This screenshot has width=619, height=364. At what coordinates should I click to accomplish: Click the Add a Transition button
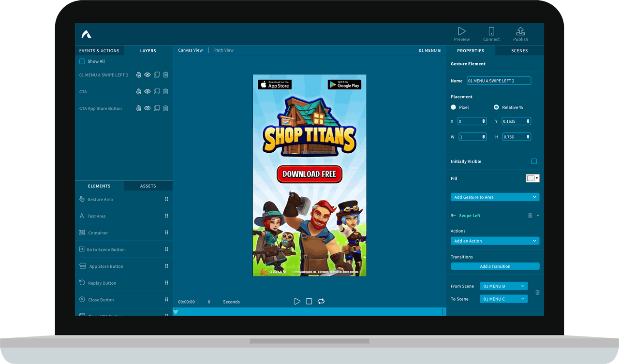click(495, 266)
